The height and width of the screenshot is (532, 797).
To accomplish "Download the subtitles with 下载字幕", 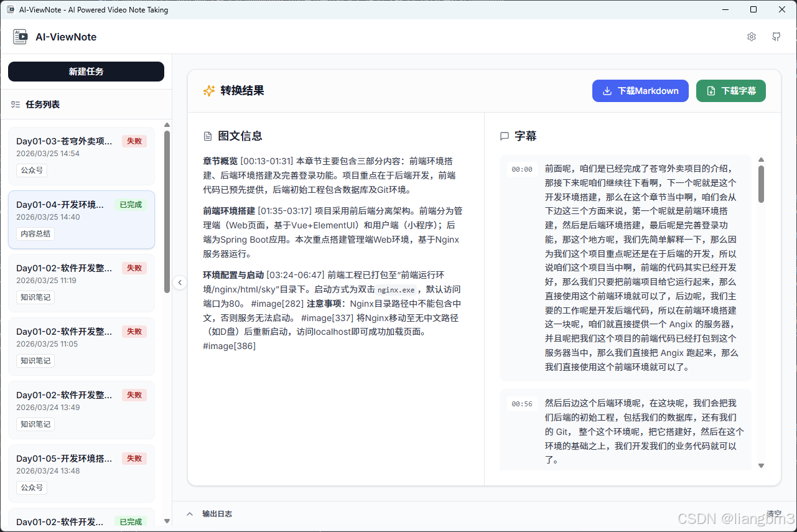I will (731, 91).
